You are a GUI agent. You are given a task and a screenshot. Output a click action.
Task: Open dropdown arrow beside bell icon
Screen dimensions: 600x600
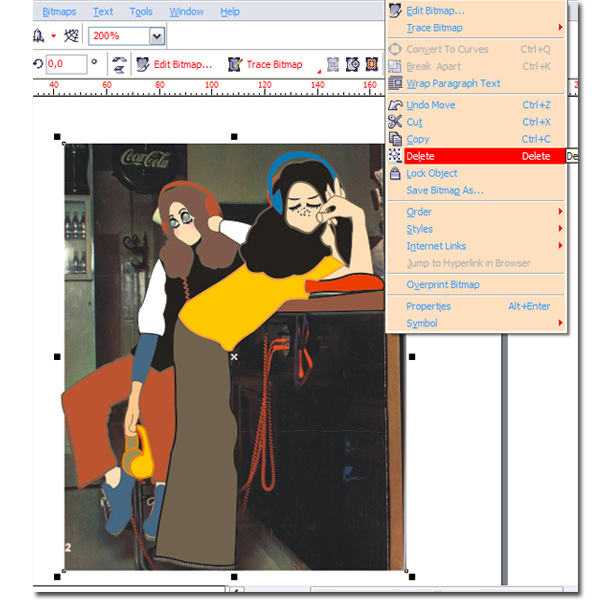click(54, 36)
